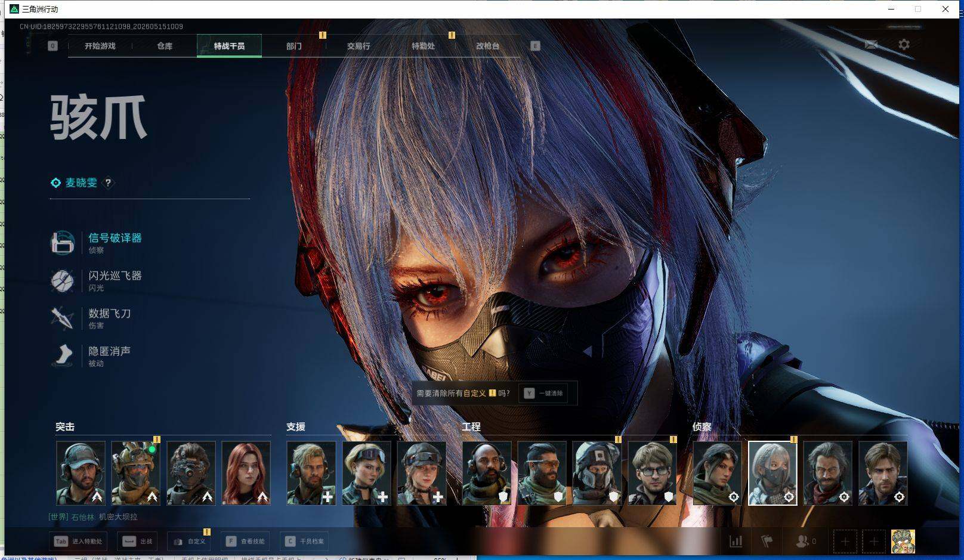Select the red-haired woman 突击 operator

246,473
